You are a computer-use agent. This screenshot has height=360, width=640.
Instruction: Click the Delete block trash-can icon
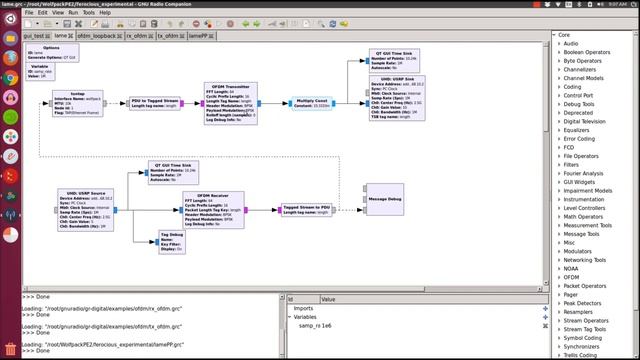click(x=154, y=24)
